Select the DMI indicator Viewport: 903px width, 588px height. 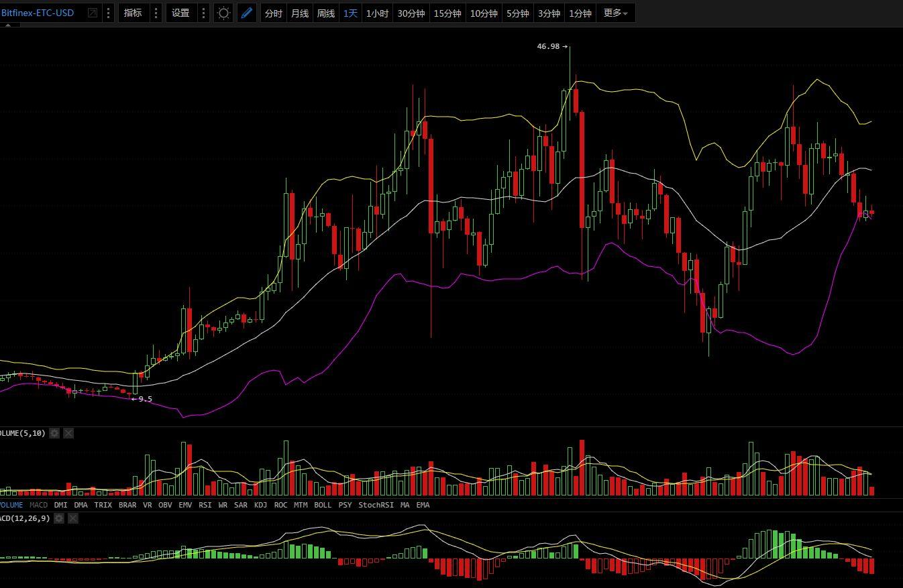pos(61,505)
